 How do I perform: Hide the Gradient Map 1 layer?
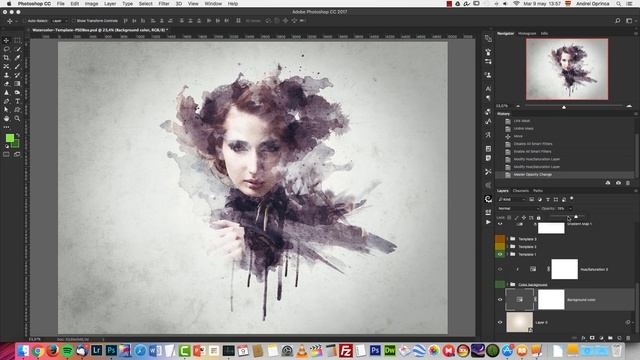500,224
